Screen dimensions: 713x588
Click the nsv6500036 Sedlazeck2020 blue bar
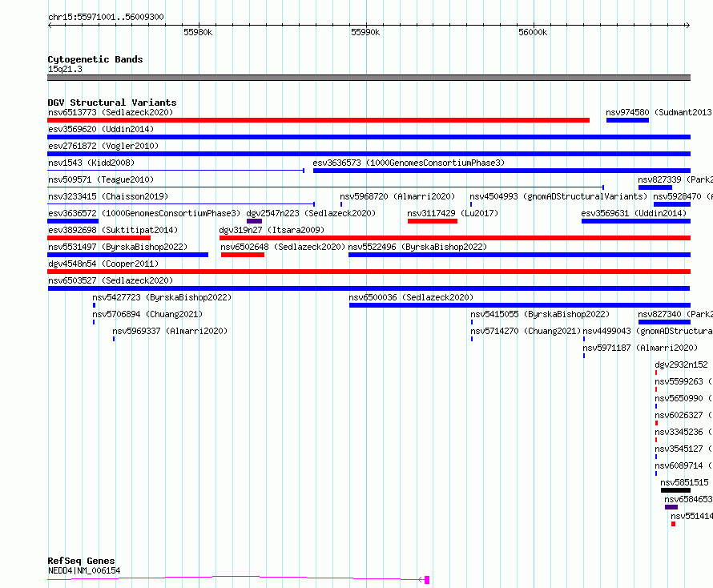[x=520, y=305]
